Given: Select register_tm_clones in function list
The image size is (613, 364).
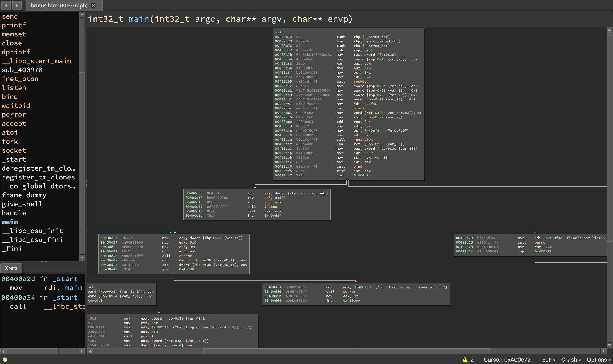Looking at the screenshot, I should (x=38, y=177).
